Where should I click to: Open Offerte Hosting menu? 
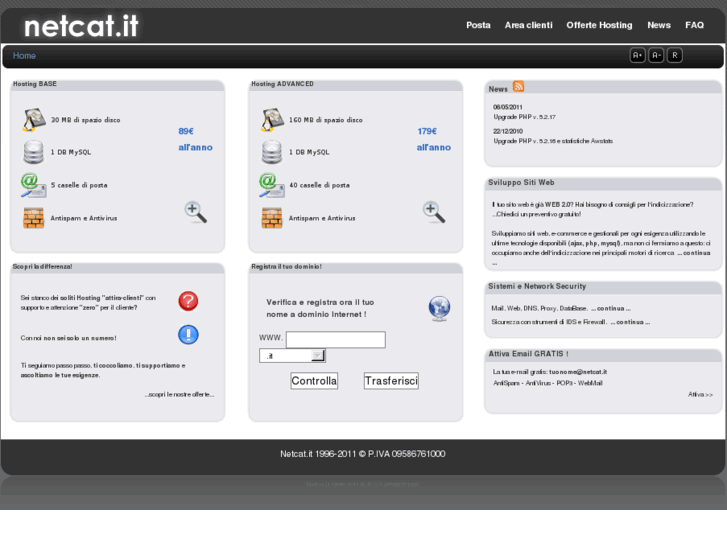tap(599, 25)
